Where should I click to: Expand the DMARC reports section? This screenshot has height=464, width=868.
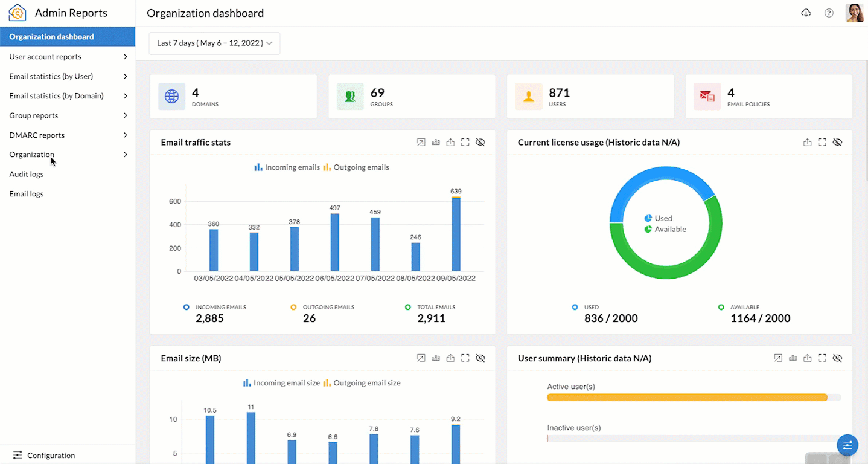[37, 135]
